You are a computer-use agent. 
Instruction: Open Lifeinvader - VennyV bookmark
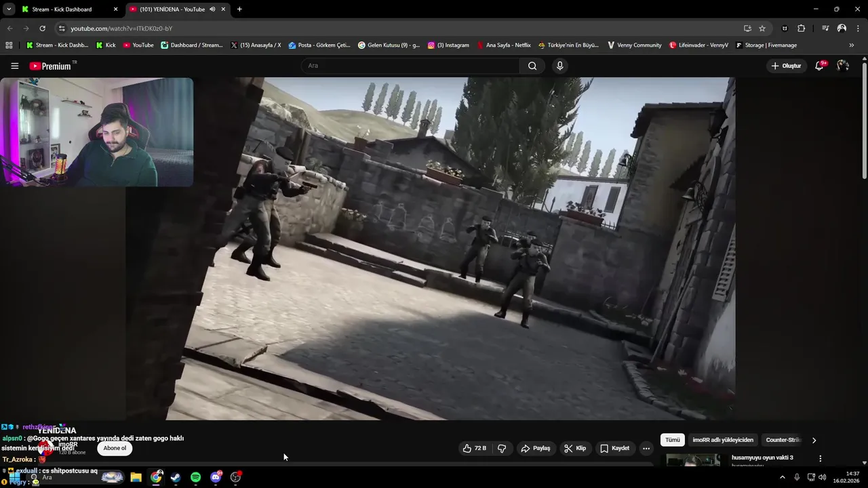(x=698, y=45)
